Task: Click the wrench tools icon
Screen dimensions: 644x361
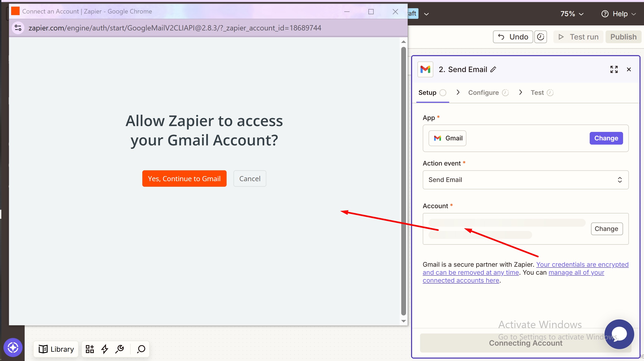Action: [120, 349]
